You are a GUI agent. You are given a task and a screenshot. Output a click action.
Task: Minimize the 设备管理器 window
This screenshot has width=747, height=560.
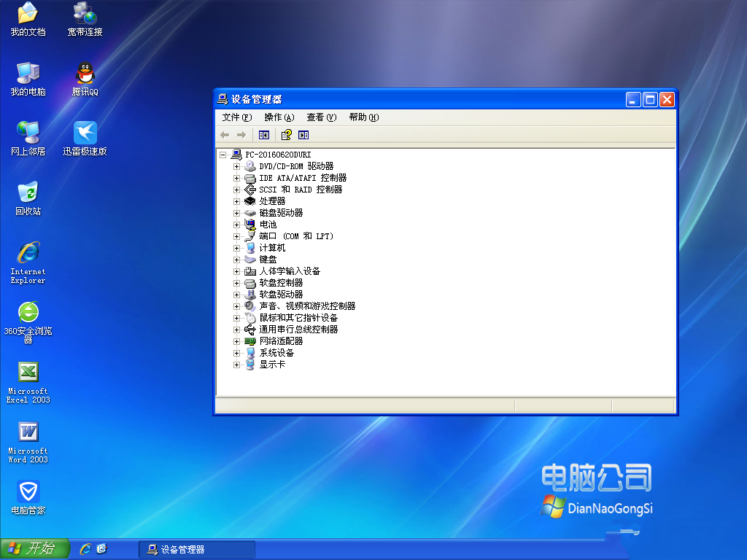(x=633, y=99)
